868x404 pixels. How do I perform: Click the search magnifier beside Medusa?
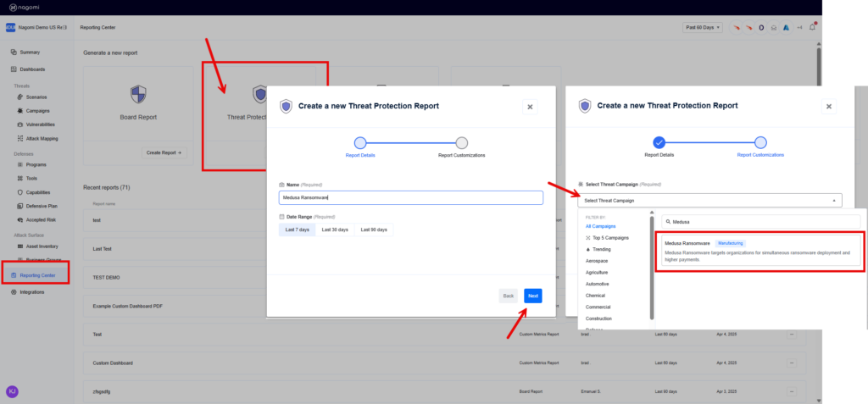(x=669, y=221)
